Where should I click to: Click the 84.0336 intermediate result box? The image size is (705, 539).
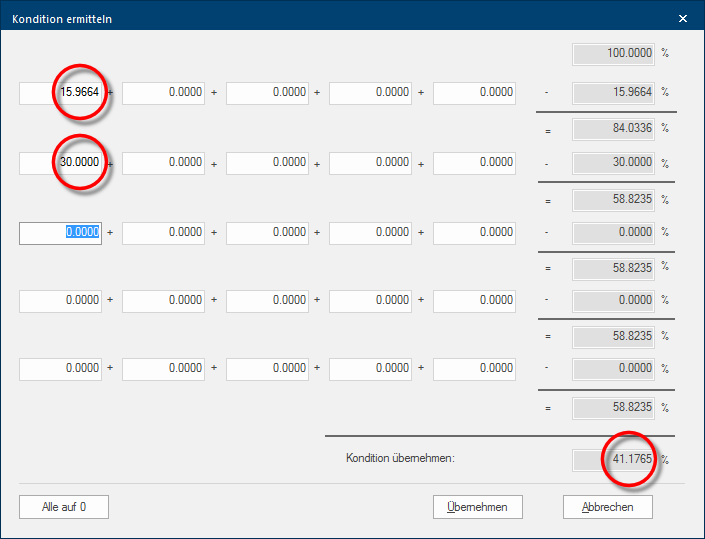613,128
